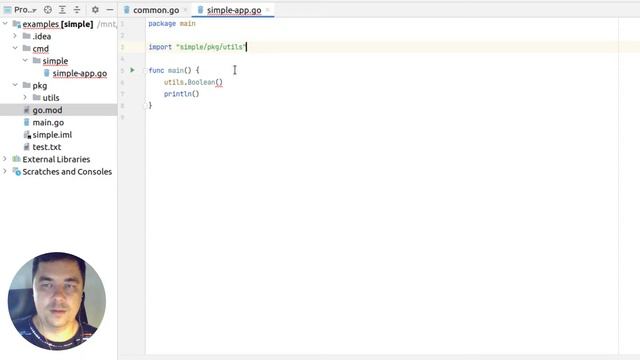
Task: Click the go.mod file icon
Action: click(27, 110)
